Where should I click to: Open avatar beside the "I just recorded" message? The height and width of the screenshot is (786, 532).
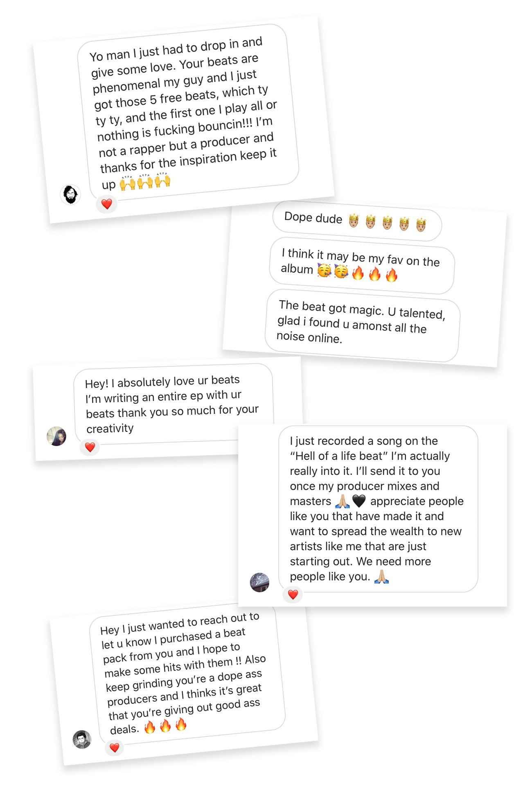260,582
